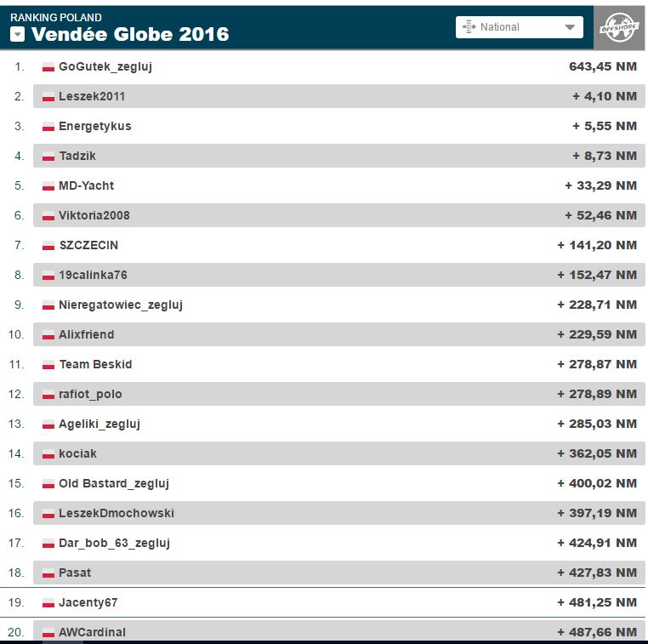The image size is (648, 644).
Task: Click the Poland flag next to GoGutek_zegluj
Action: click(x=48, y=67)
